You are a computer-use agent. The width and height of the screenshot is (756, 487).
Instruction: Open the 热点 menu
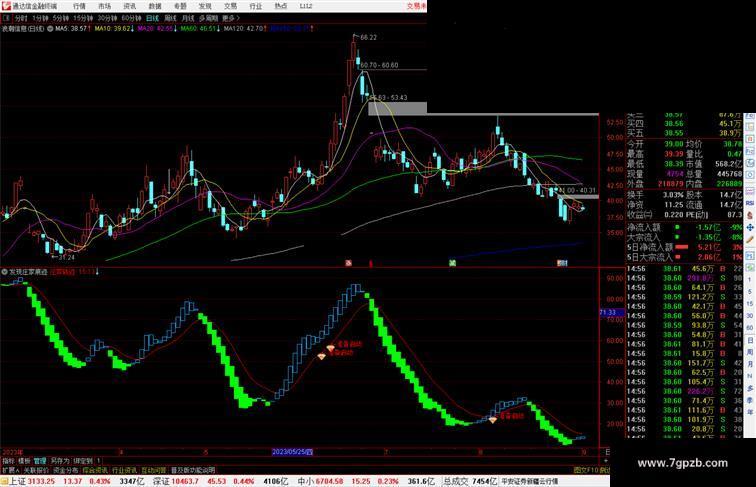coord(281,6)
